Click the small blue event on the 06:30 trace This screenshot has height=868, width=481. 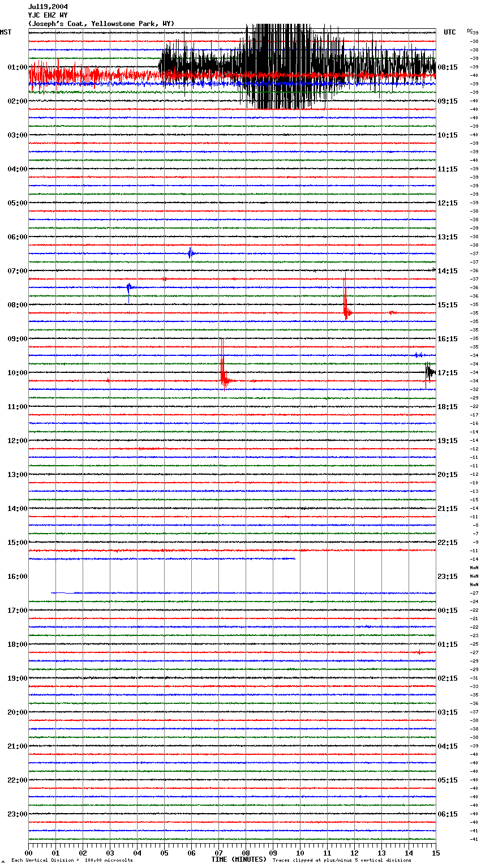point(191,253)
